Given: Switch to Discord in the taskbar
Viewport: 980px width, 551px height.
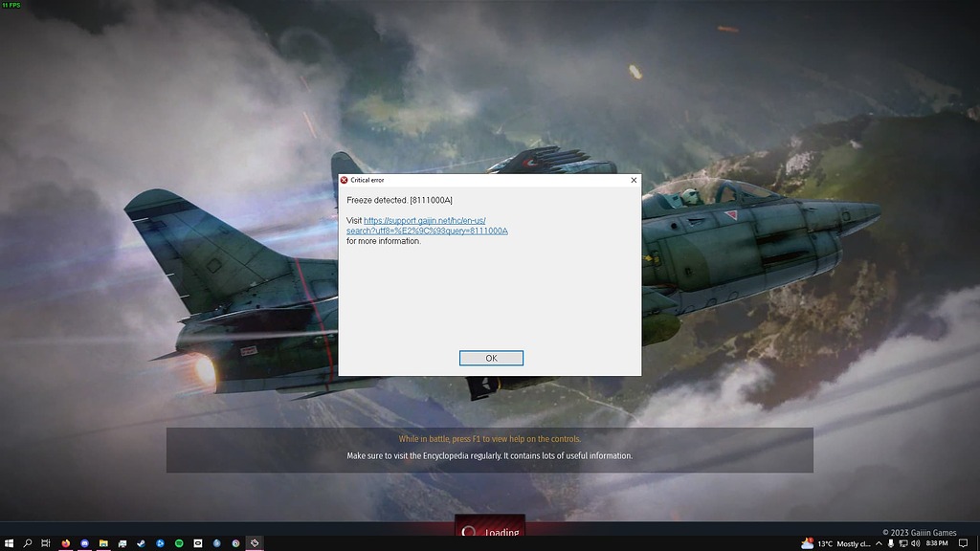Looking at the screenshot, I should click(84, 543).
